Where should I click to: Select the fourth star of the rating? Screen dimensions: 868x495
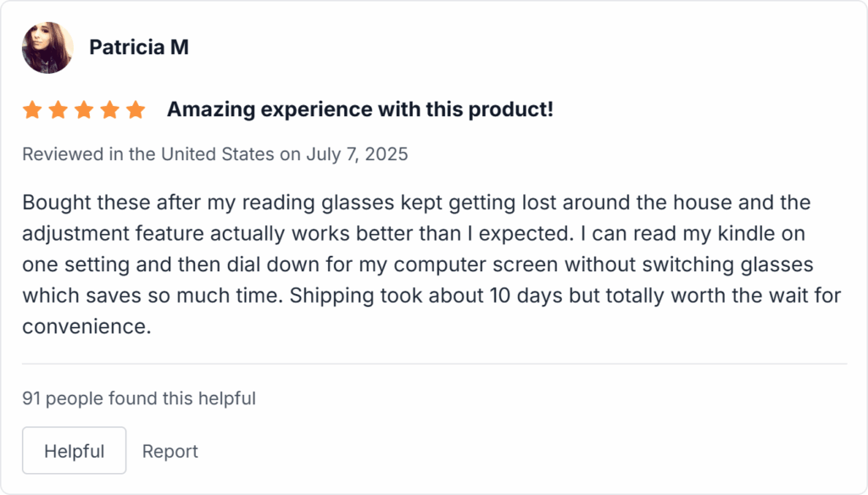point(110,109)
